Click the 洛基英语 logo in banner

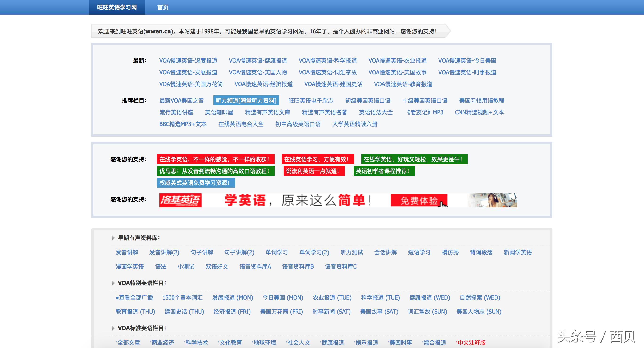180,200
